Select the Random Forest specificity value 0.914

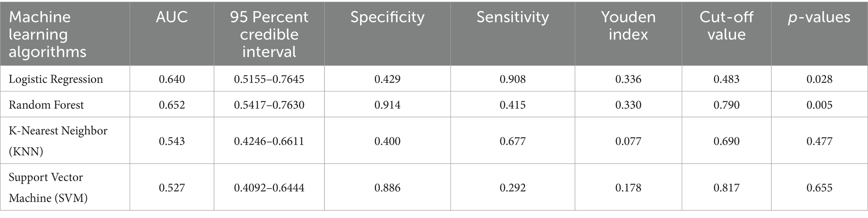click(x=387, y=105)
